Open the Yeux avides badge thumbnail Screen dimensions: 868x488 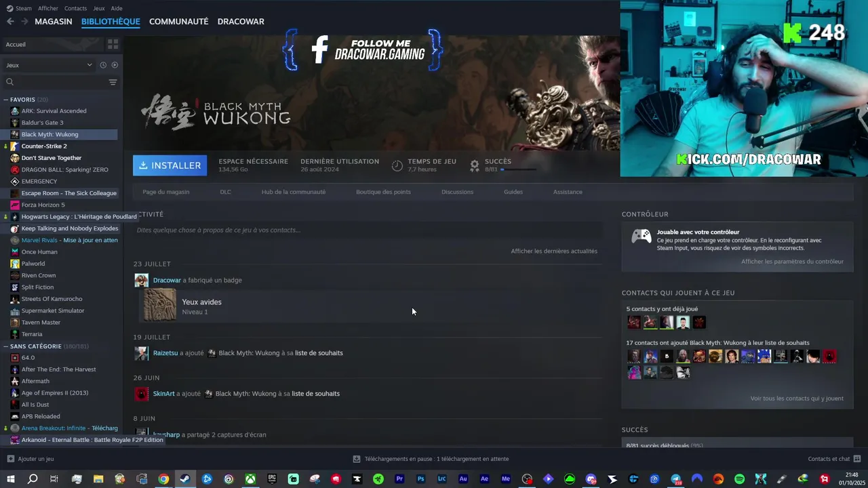pos(160,305)
